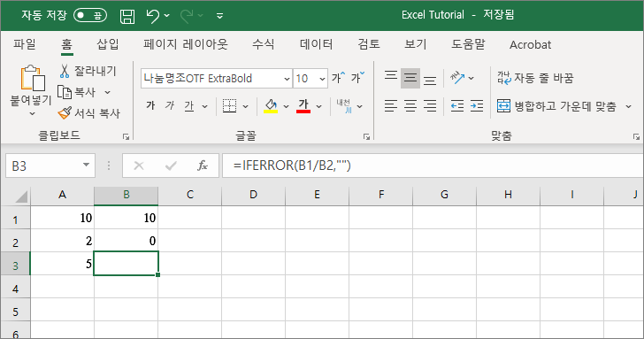
Task: Toggle the AutoSave switch
Action: [x=90, y=16]
